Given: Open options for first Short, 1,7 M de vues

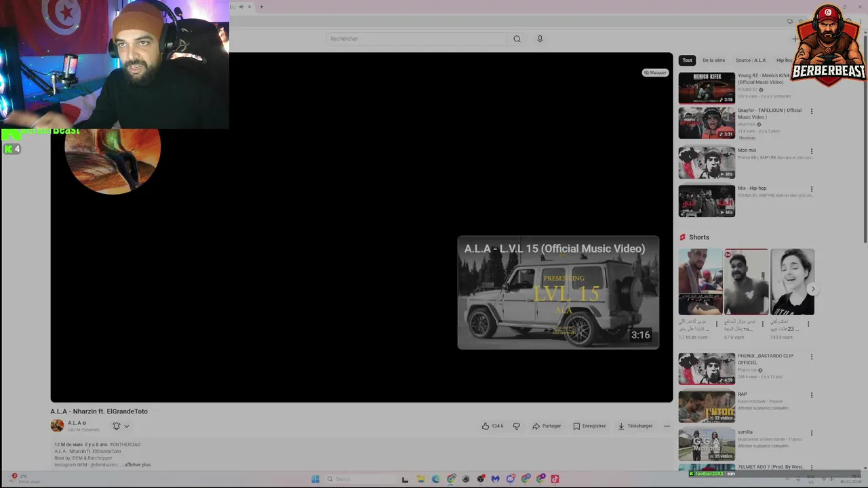Looking at the screenshot, I should [x=717, y=324].
